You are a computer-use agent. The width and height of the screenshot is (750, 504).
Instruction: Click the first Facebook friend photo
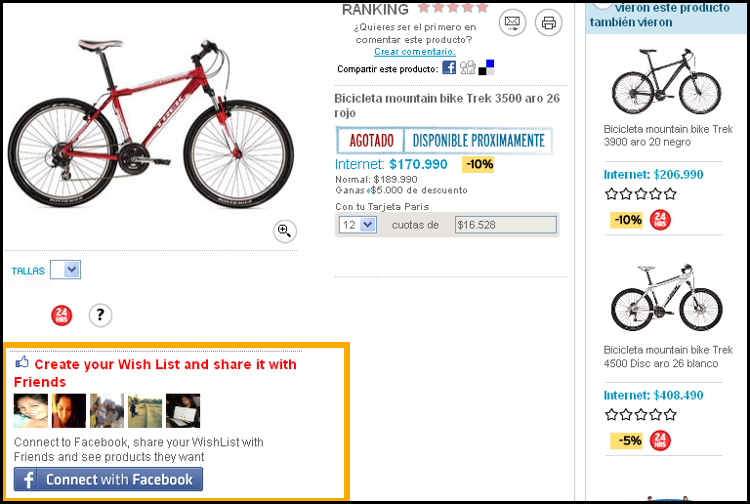(31, 411)
